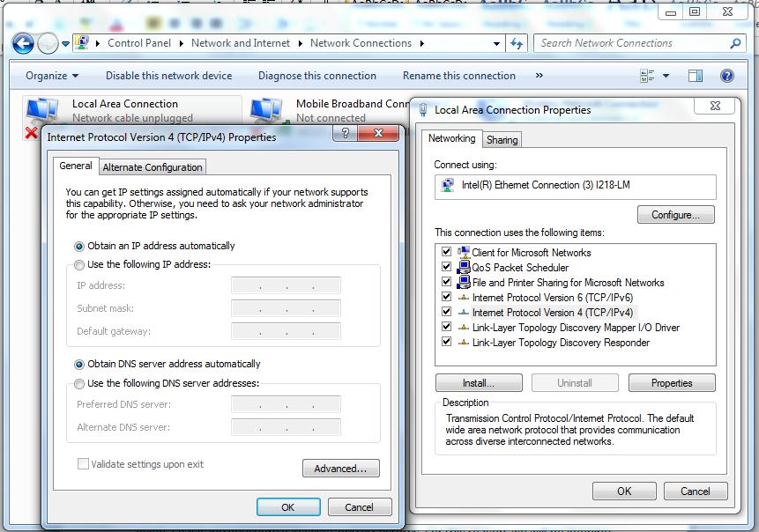The image size is (759, 532).
Task: Click the IP address field
Action: coord(286,285)
